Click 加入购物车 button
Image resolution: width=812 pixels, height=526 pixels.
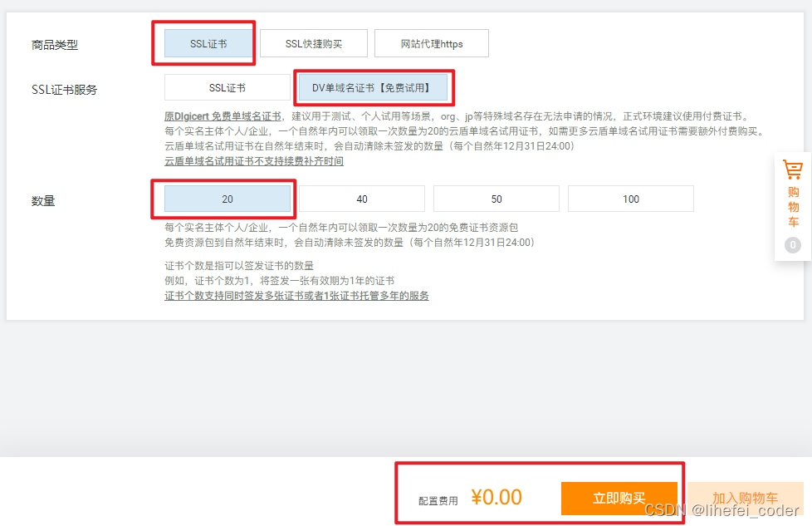click(746, 498)
